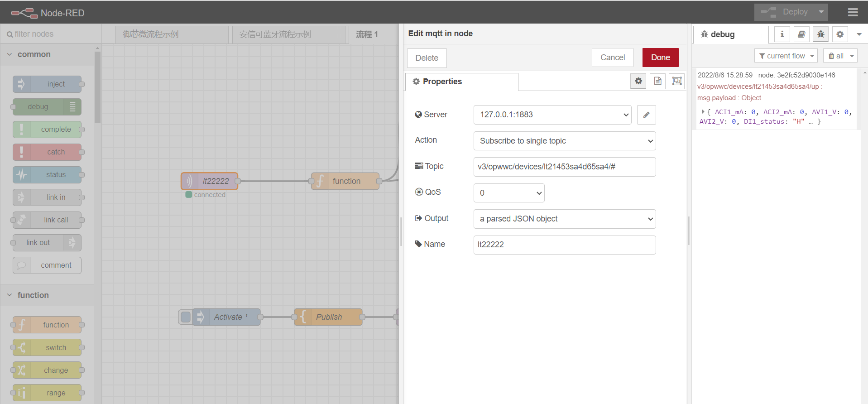Viewport: 868px width, 404px height.
Task: Show node properties gear icon
Action: coord(638,81)
